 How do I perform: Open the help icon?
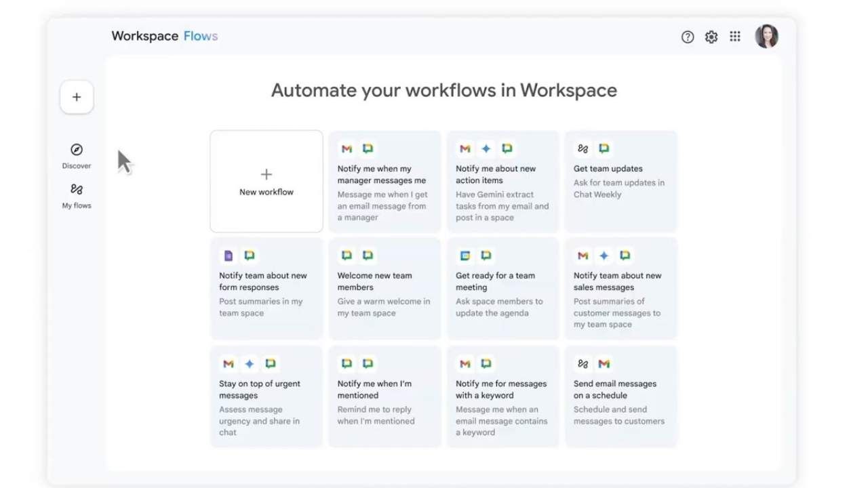point(687,37)
